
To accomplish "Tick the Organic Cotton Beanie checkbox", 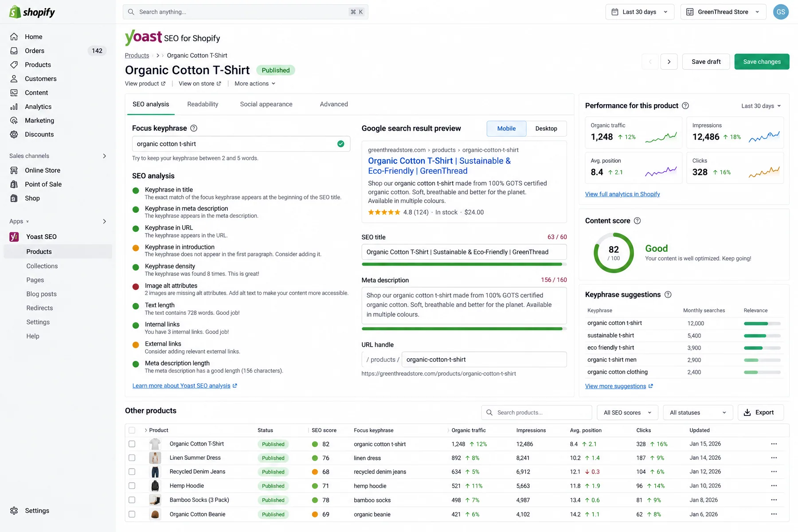I will point(132,514).
